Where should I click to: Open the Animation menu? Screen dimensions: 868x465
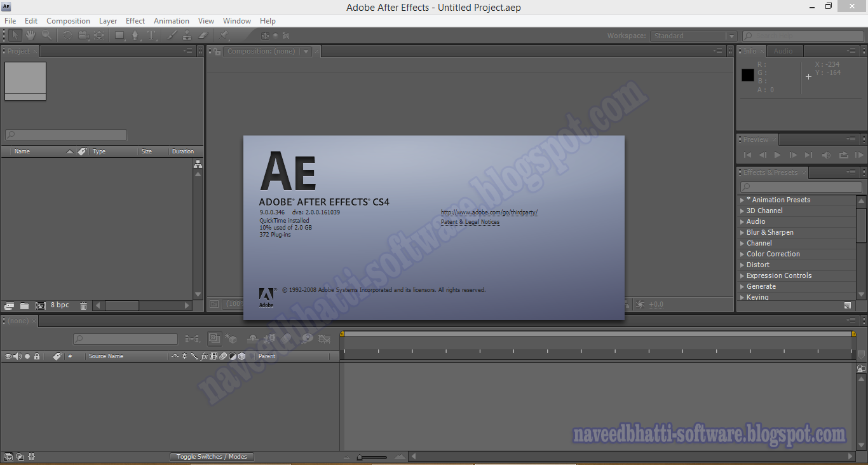[172, 21]
